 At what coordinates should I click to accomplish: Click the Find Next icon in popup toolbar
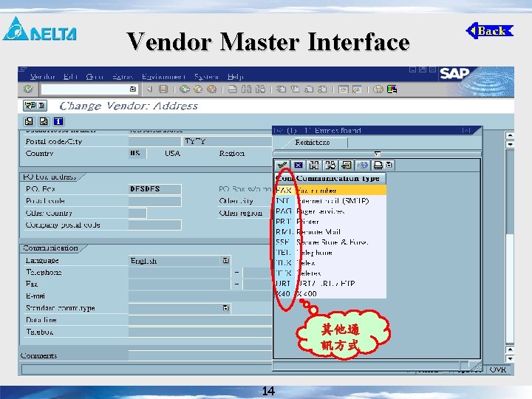tap(330, 166)
